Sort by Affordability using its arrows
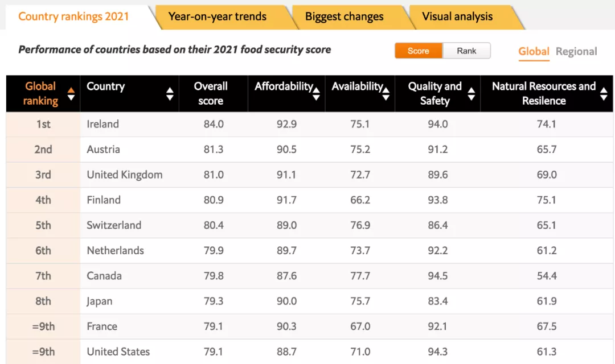The image size is (615, 364). point(317,94)
